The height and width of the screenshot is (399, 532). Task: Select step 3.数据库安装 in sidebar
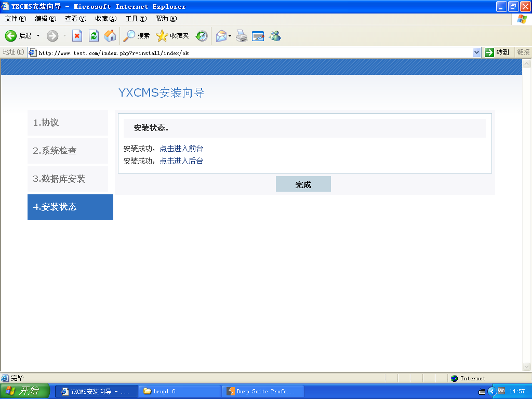[x=68, y=179]
